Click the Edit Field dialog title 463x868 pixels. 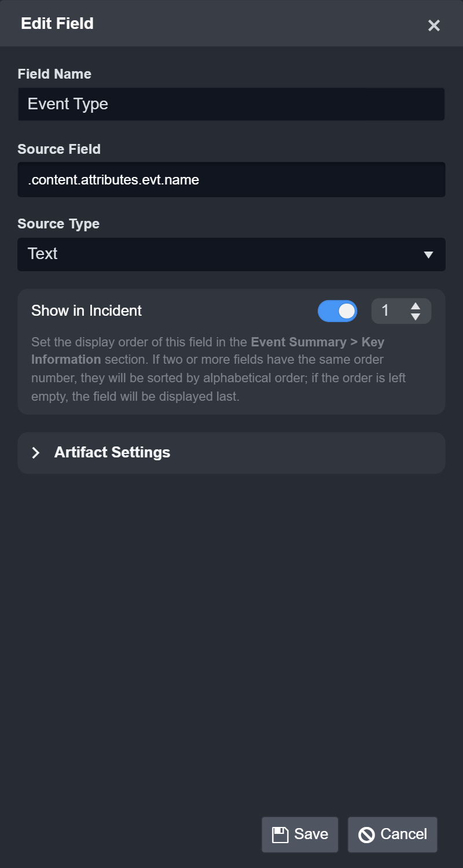57,24
